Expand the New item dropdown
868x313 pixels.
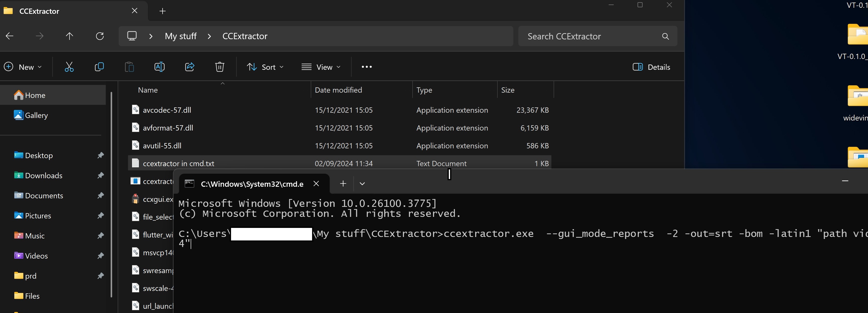[23, 67]
